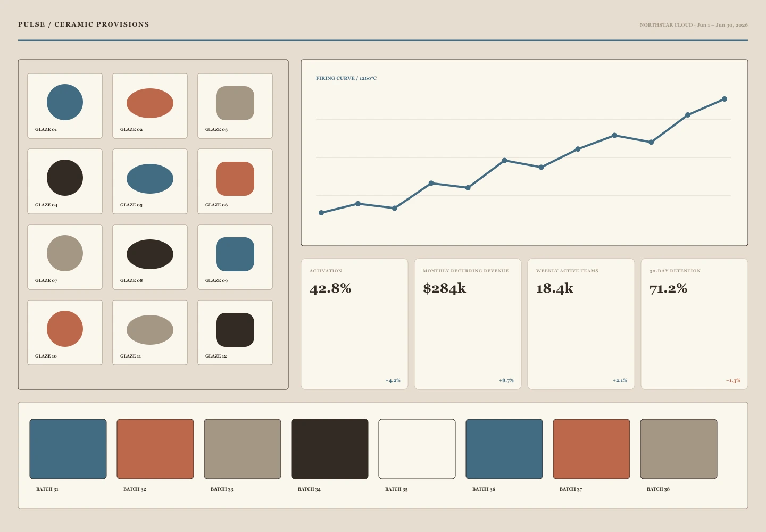This screenshot has width=766, height=532.
Task: Select the starting point of the firing curve
Action: pos(321,213)
